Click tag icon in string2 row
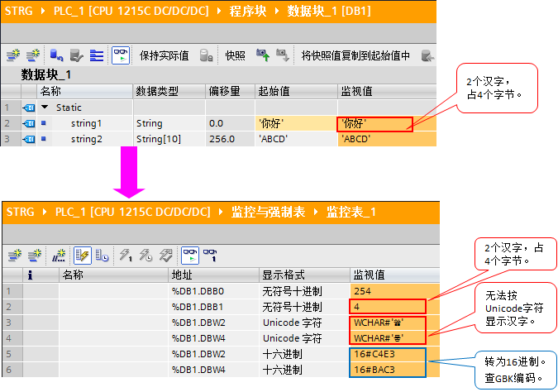Image resolution: width=558 pixels, height=392 pixels. tap(29, 139)
